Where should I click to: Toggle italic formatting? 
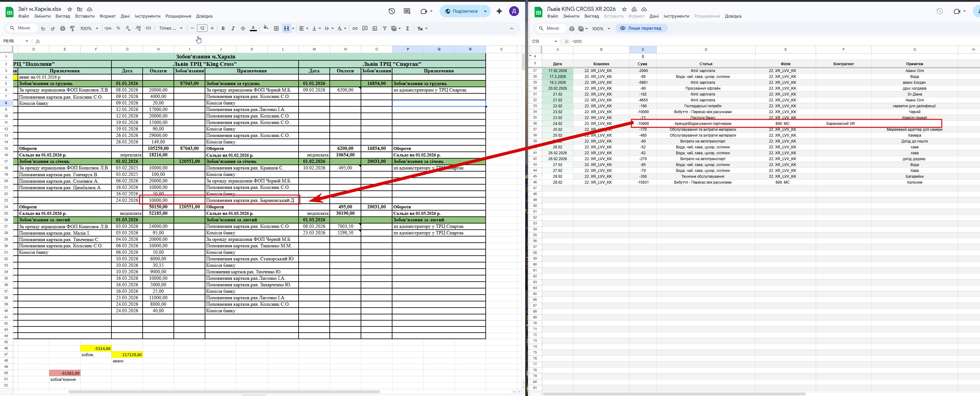233,28
